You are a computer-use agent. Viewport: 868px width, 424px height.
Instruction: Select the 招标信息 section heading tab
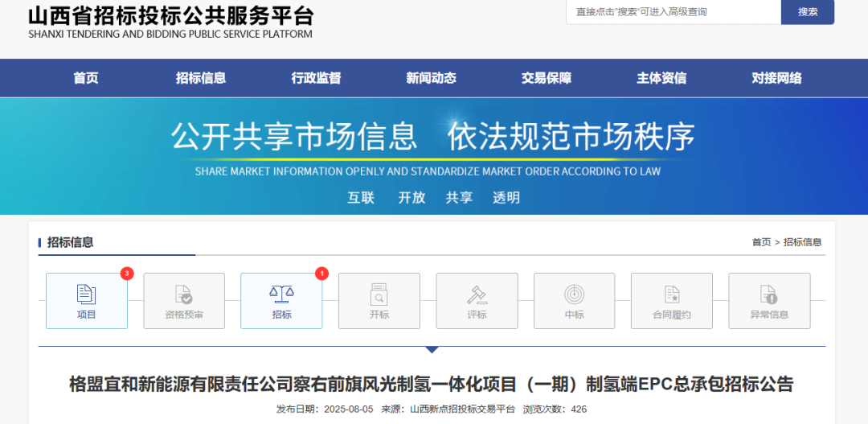[x=70, y=242]
